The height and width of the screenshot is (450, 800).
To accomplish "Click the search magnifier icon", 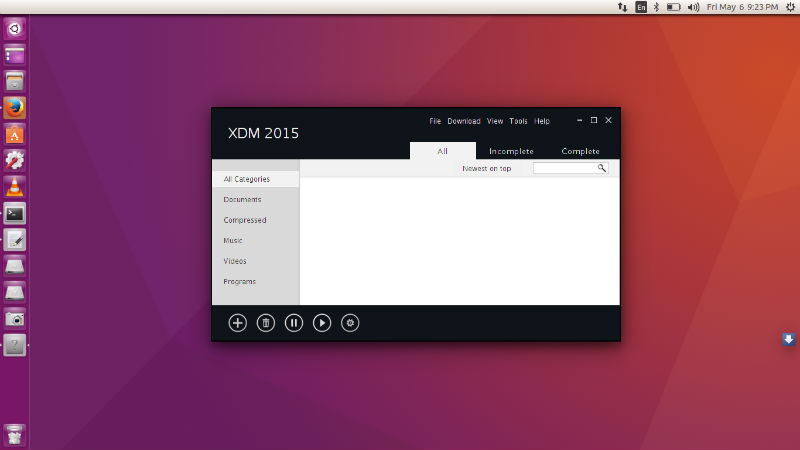I will (602, 168).
